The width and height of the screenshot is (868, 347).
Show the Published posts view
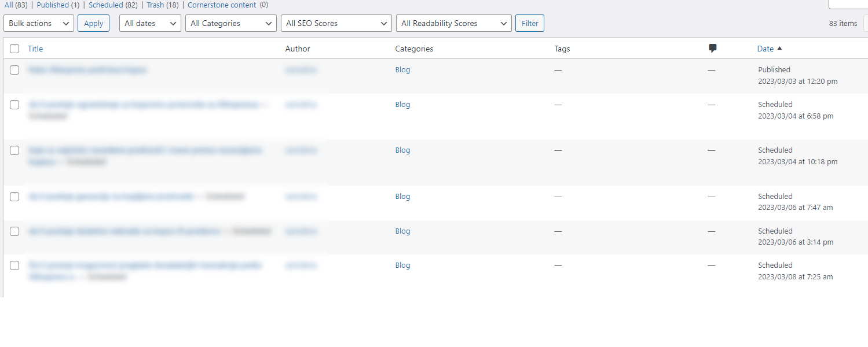53,5
